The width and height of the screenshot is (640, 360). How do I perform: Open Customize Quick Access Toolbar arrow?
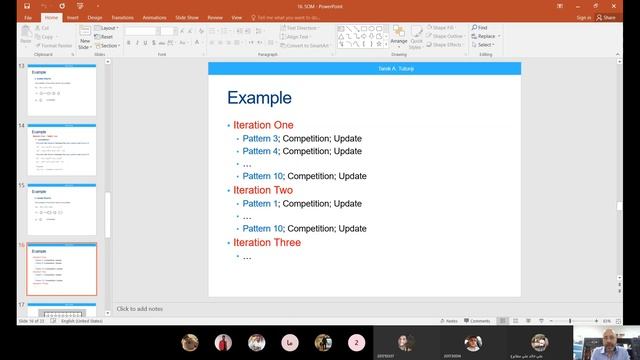(98, 6)
